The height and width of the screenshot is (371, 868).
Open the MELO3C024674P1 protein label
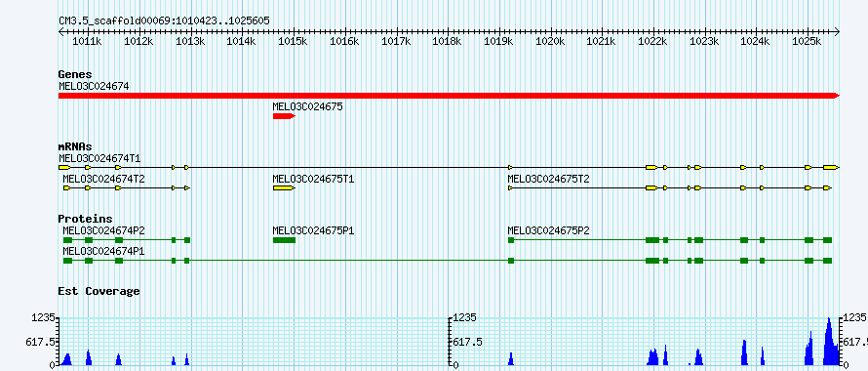[x=103, y=251]
